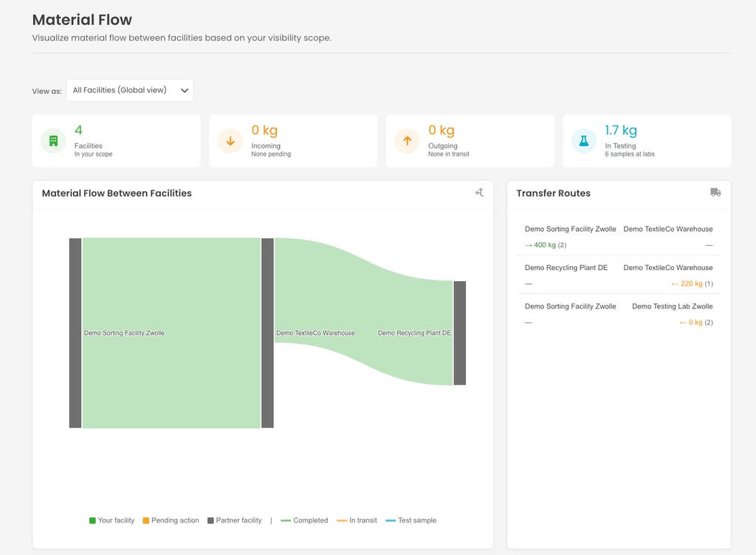756x555 pixels.
Task: Toggle the Your facility legend entry
Action: tap(112, 520)
